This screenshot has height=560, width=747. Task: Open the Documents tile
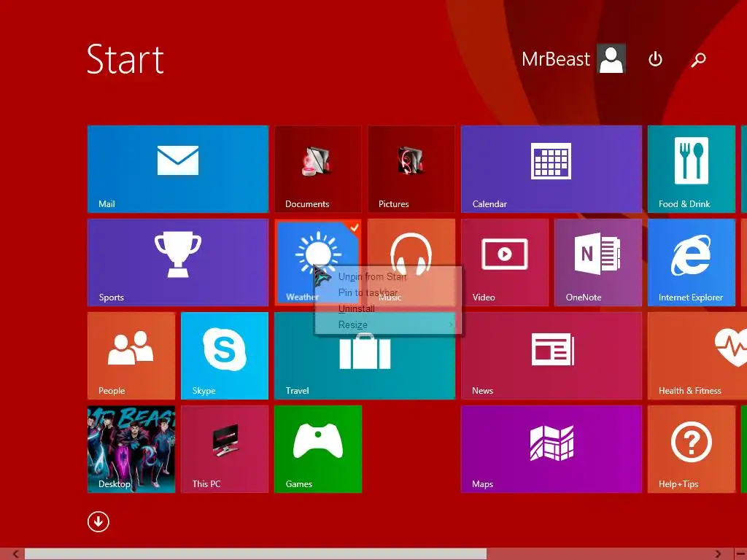click(x=318, y=168)
